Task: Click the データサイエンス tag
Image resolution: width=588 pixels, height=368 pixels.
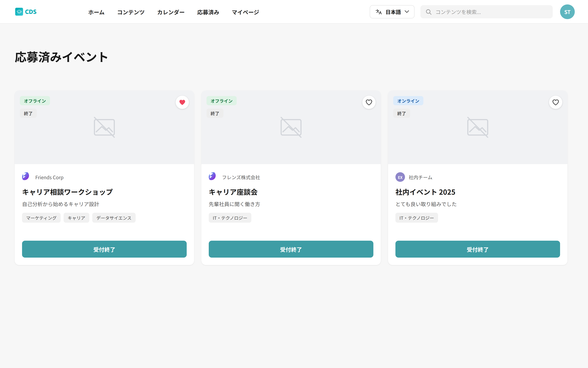Action: click(x=114, y=218)
